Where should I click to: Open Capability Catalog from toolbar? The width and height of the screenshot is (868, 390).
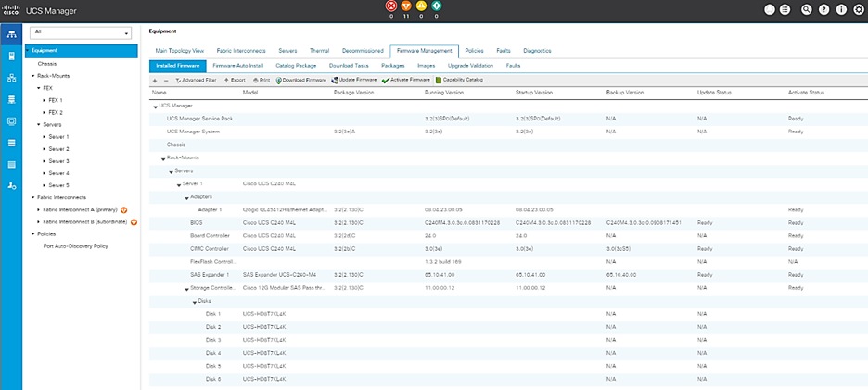459,81
